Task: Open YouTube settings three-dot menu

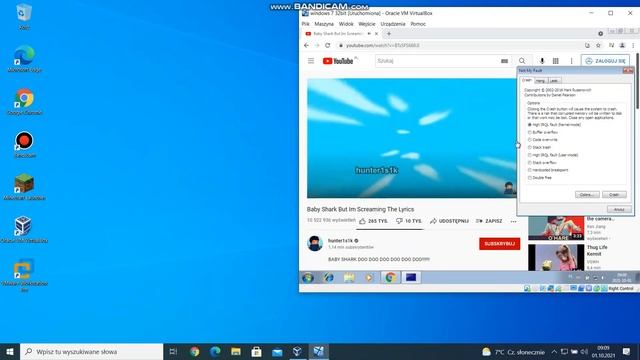Action: [571, 61]
